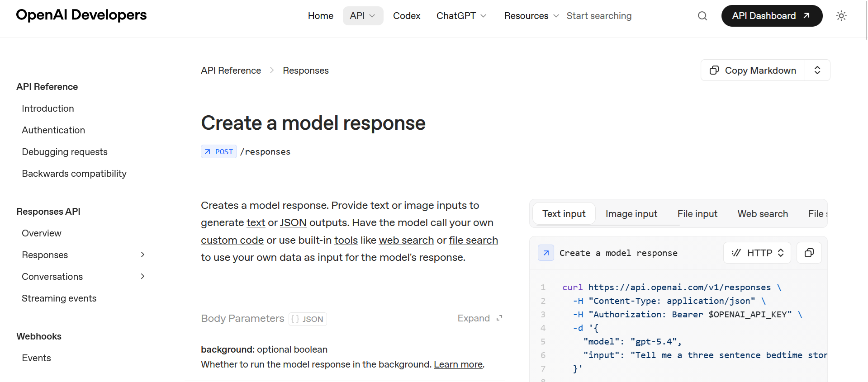Screen dimensions: 868x382
Task: Follow the 'custom code' link
Action: [x=232, y=240]
